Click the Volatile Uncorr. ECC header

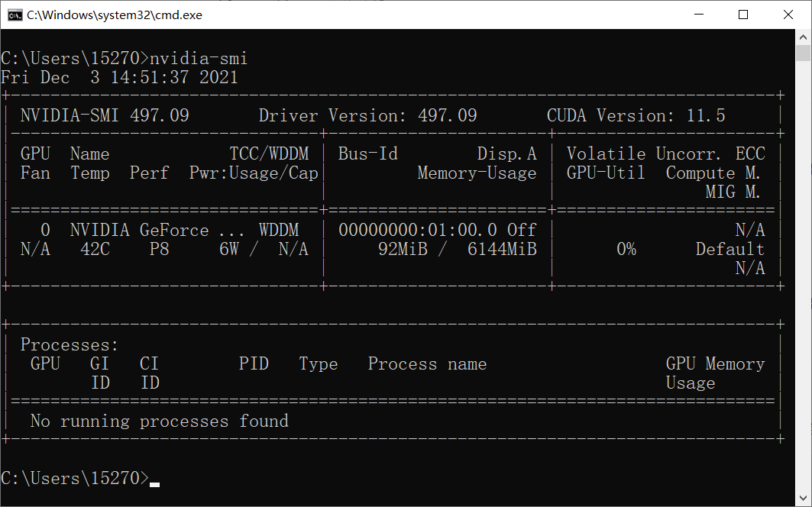coord(665,153)
